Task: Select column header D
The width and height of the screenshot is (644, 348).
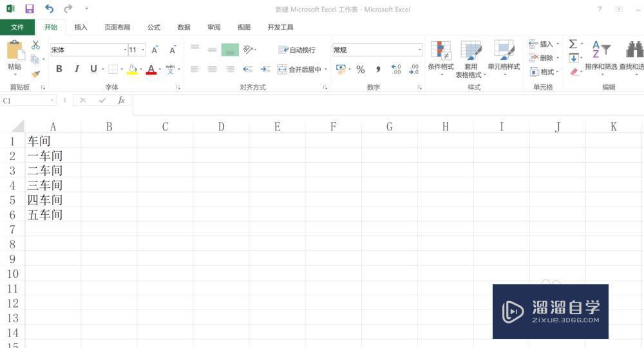Action: click(221, 126)
